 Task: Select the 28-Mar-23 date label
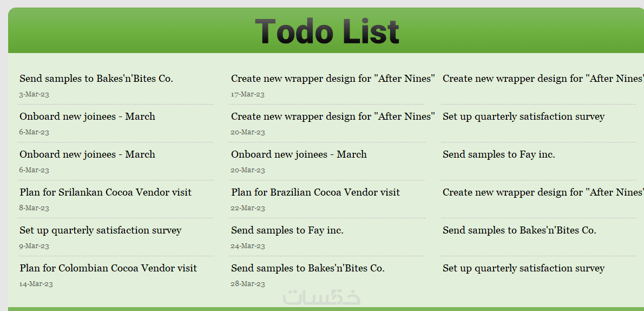click(248, 284)
